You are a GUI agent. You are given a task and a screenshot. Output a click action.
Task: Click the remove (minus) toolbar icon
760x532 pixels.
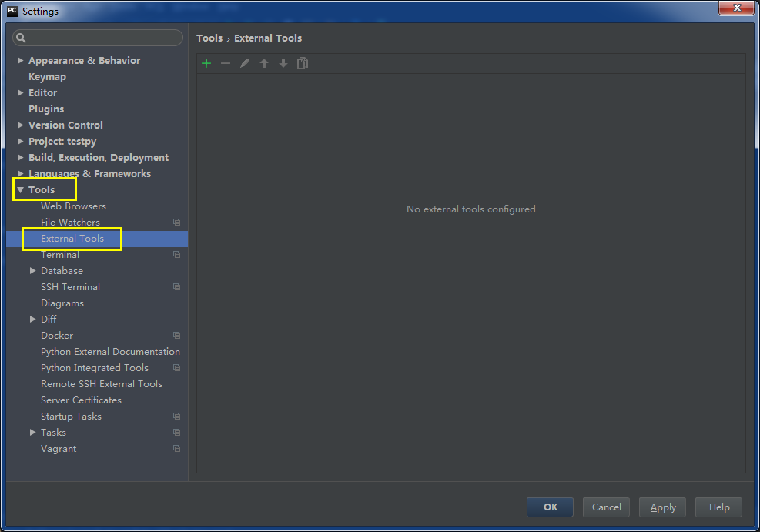(x=226, y=63)
